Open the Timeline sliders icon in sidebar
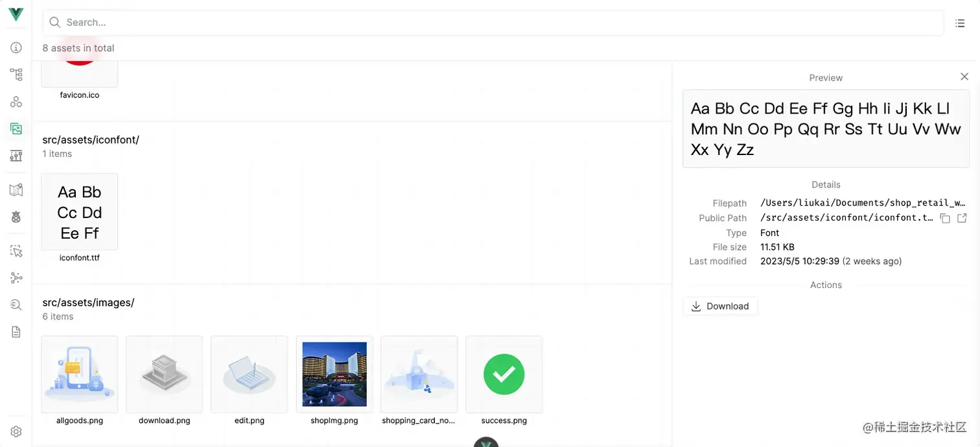 pos(16,156)
